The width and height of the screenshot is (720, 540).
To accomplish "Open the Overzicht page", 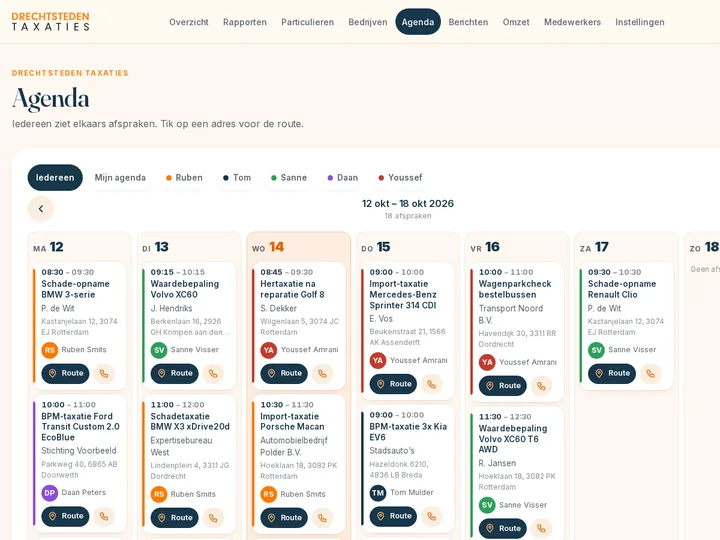I will coord(189,22).
